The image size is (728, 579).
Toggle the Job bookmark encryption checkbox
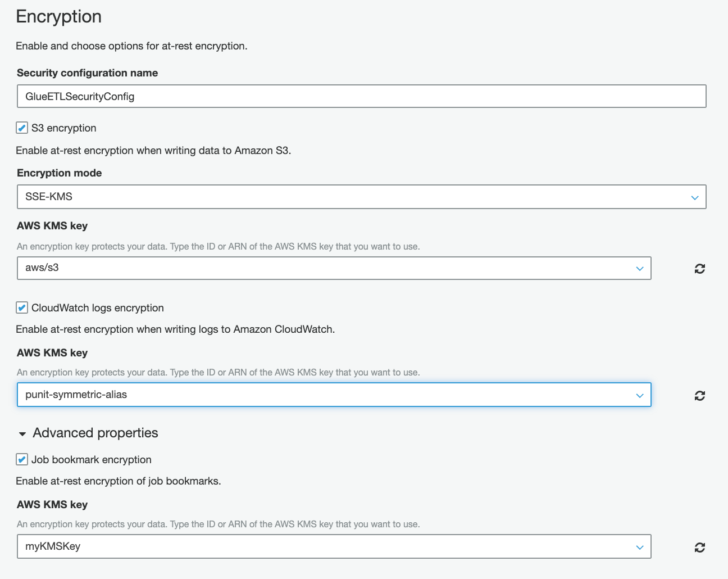point(22,460)
